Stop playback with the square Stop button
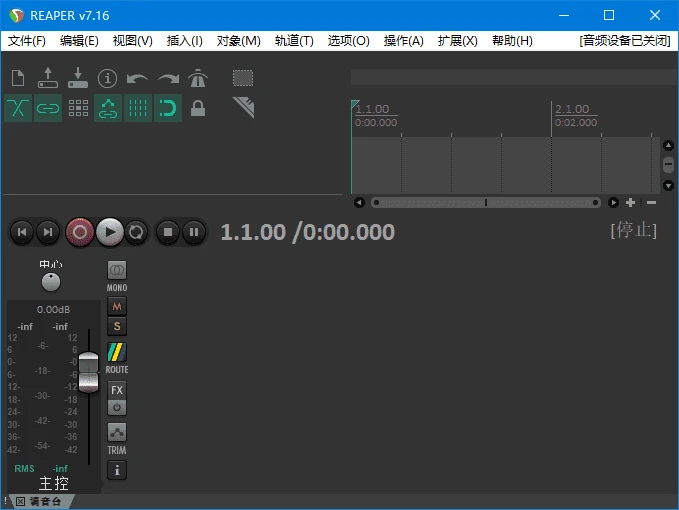 pos(168,232)
